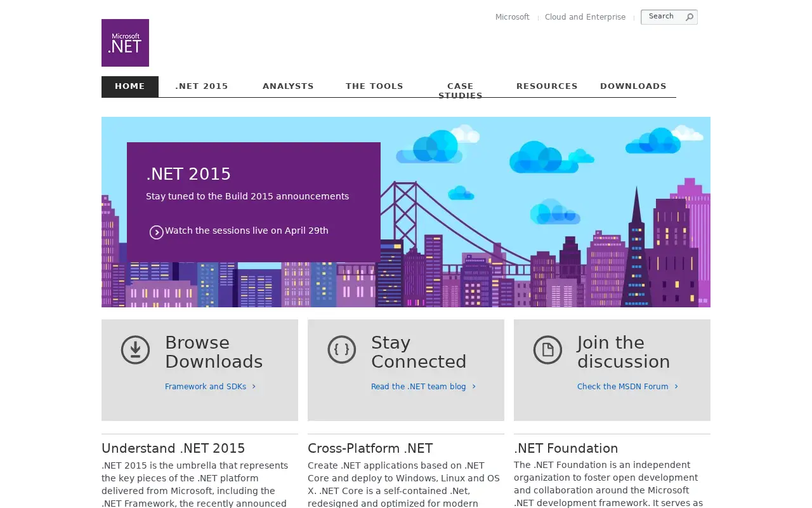Click the Understand .NET 2015 heading

click(x=173, y=448)
